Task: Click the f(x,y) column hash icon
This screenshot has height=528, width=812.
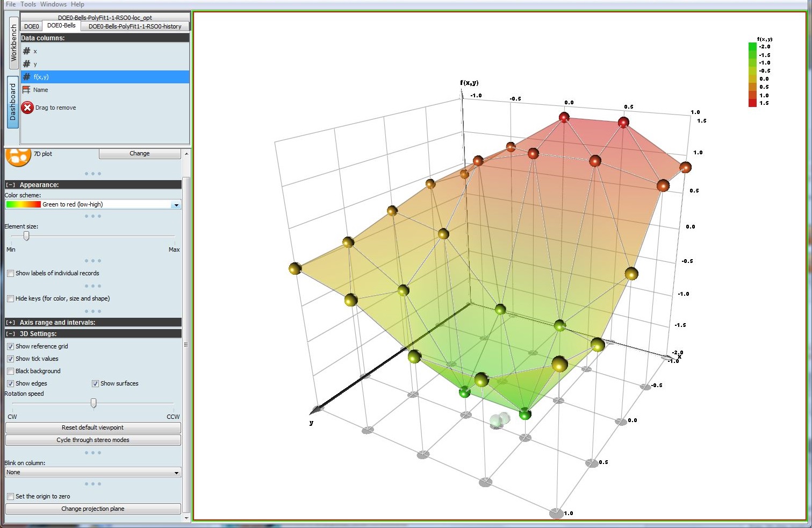Action: point(26,77)
